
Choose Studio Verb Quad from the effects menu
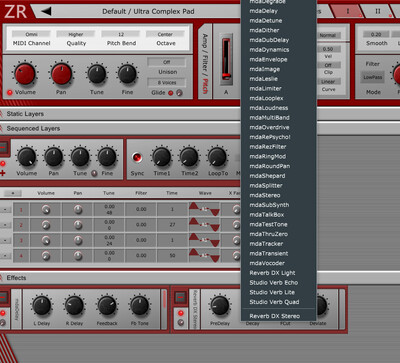click(274, 302)
